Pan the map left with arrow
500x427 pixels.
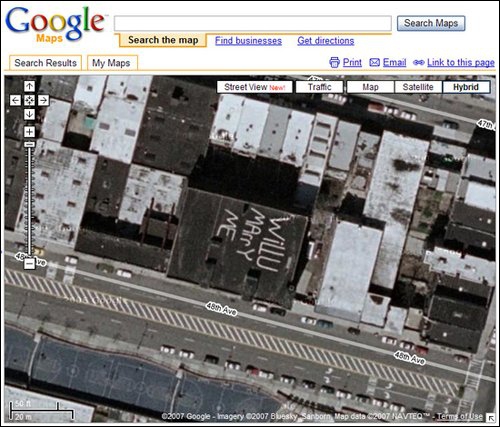(x=15, y=100)
